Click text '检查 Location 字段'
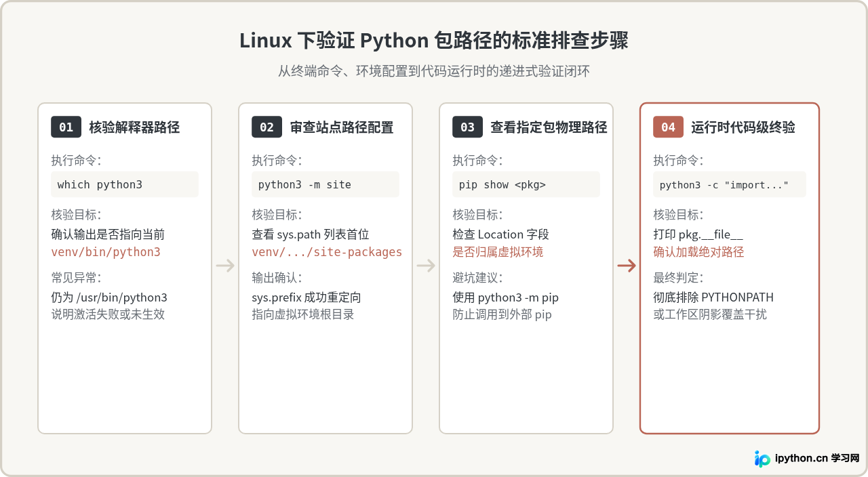Image resolution: width=868 pixels, height=477 pixels. tap(500, 234)
